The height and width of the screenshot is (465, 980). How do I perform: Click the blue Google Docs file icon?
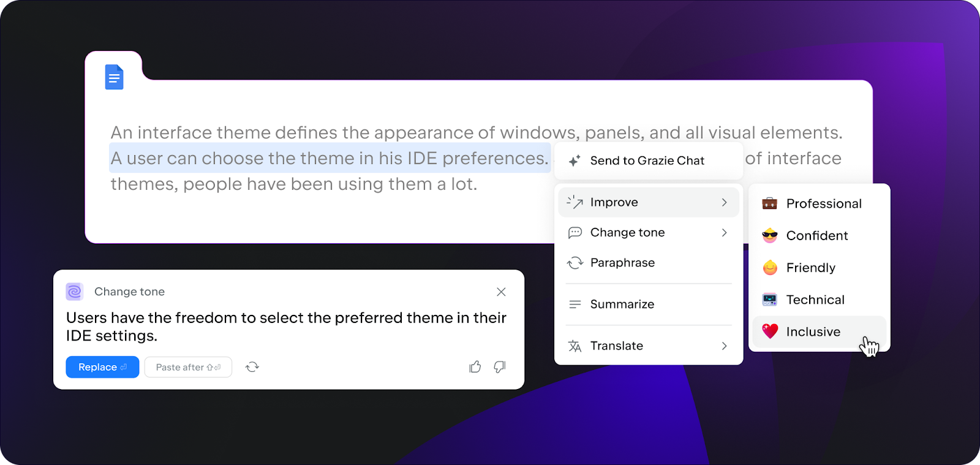[114, 77]
